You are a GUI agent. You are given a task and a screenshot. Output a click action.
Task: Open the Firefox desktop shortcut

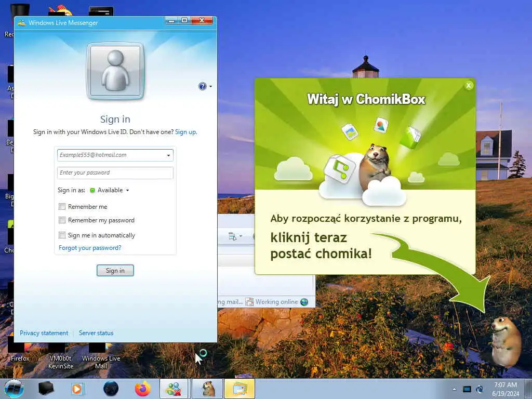(20, 353)
